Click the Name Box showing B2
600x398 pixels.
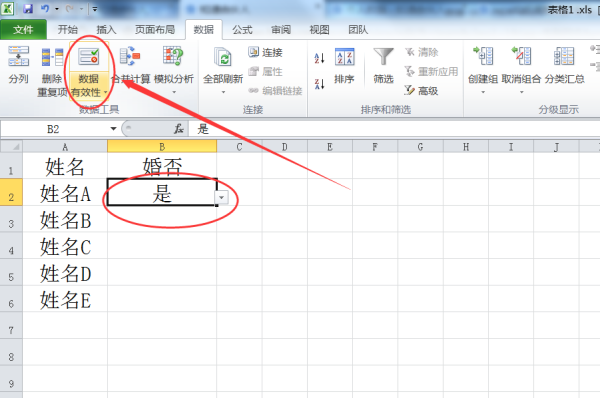[x=54, y=129]
